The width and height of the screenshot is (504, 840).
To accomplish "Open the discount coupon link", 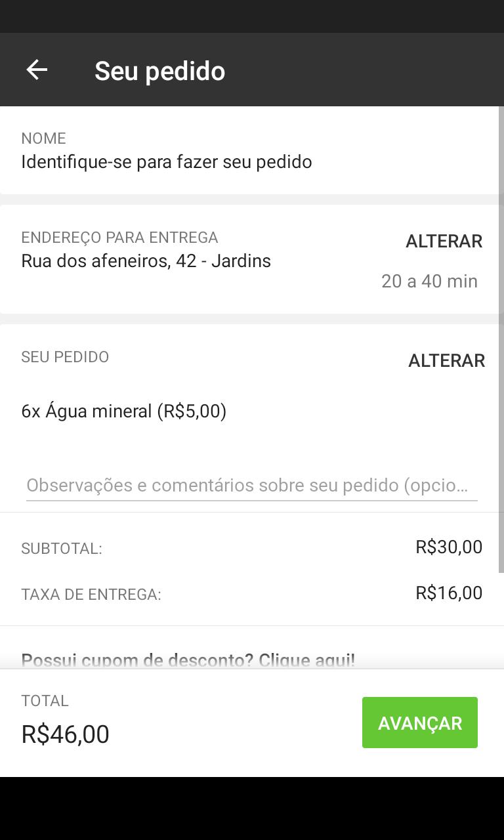I will (x=188, y=660).
